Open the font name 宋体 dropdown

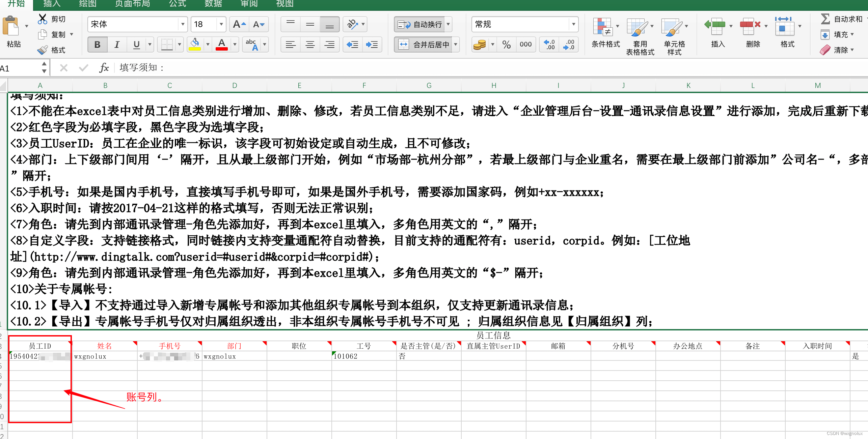183,24
